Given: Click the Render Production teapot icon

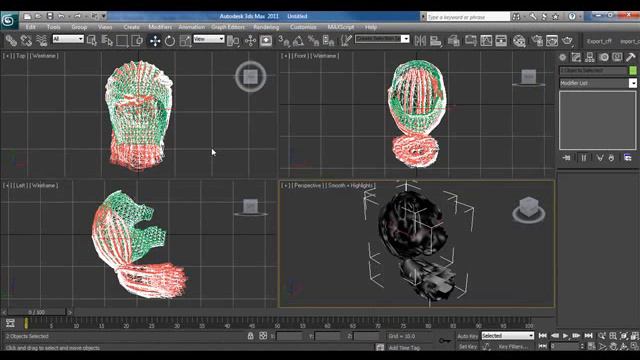Looking at the screenshot, I should click(x=567, y=40).
